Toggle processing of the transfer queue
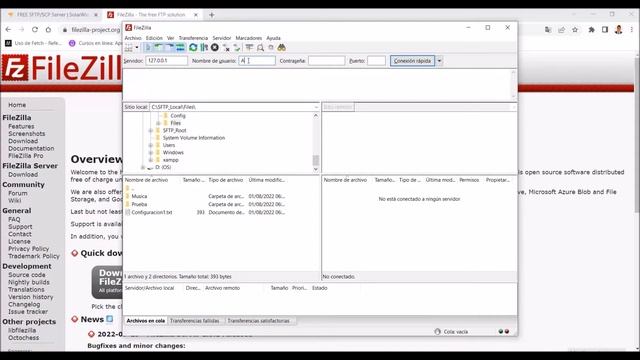Screen dimensions: 640x360 (x=204, y=48)
